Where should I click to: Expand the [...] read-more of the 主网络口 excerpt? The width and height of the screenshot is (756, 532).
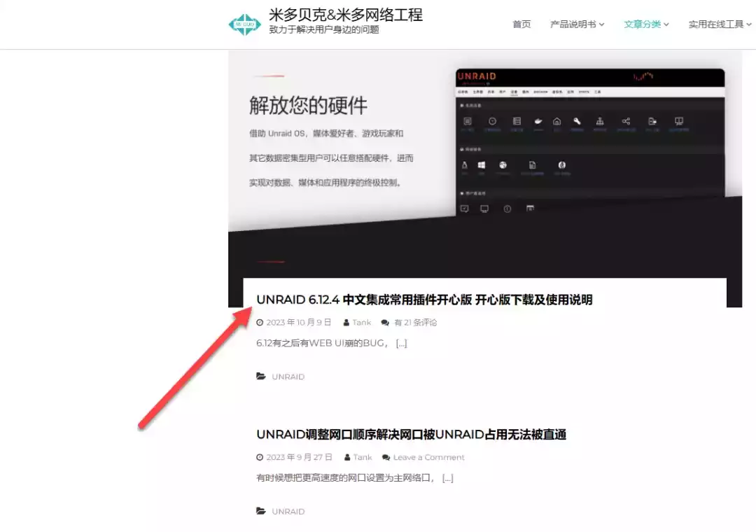448,478
